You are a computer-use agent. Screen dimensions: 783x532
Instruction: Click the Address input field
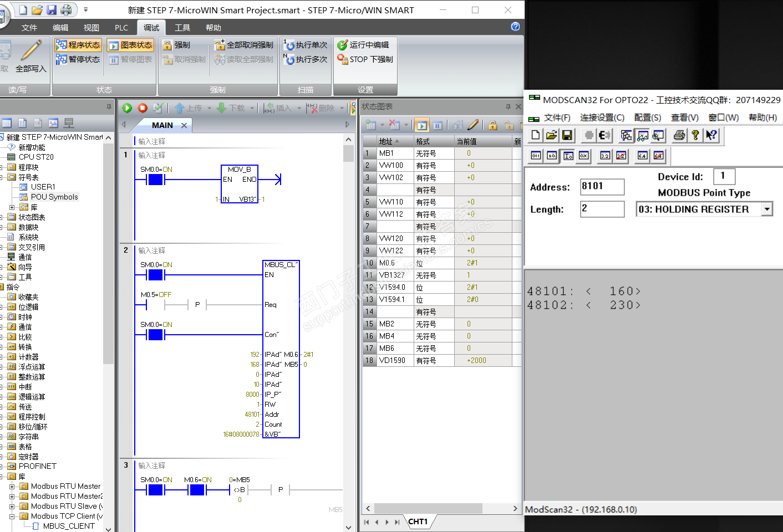pos(602,187)
